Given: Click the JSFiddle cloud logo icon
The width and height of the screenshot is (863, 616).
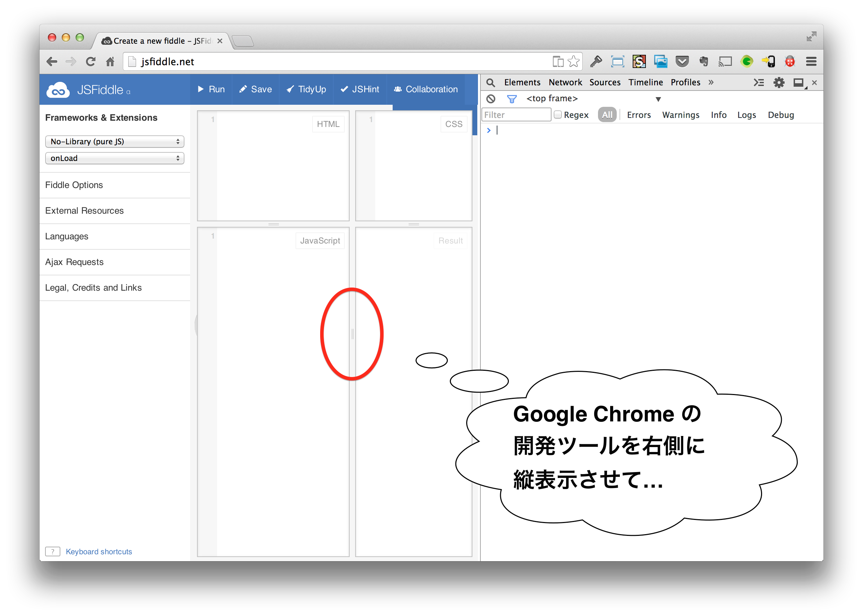Looking at the screenshot, I should [59, 89].
